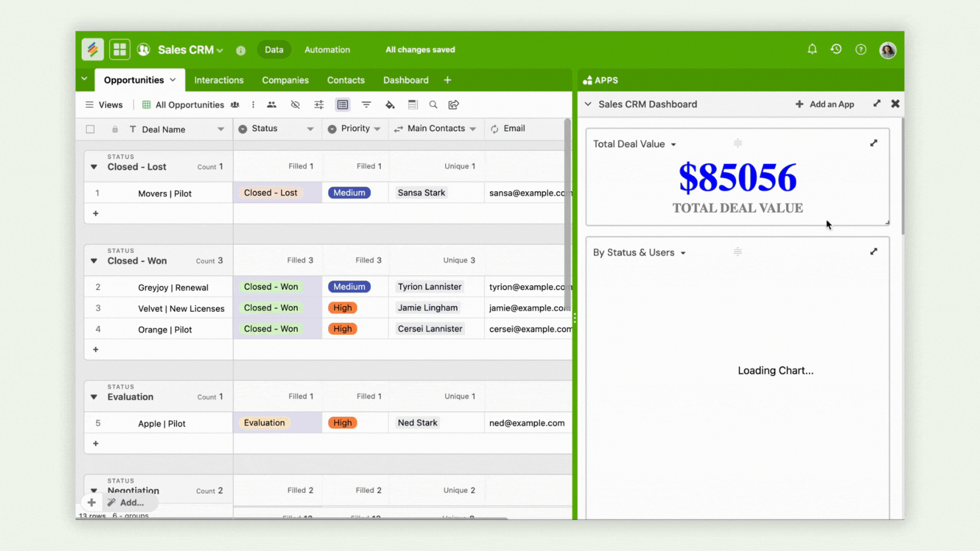This screenshot has height=551, width=980.
Task: Switch to the Interactions tab
Action: tap(219, 80)
